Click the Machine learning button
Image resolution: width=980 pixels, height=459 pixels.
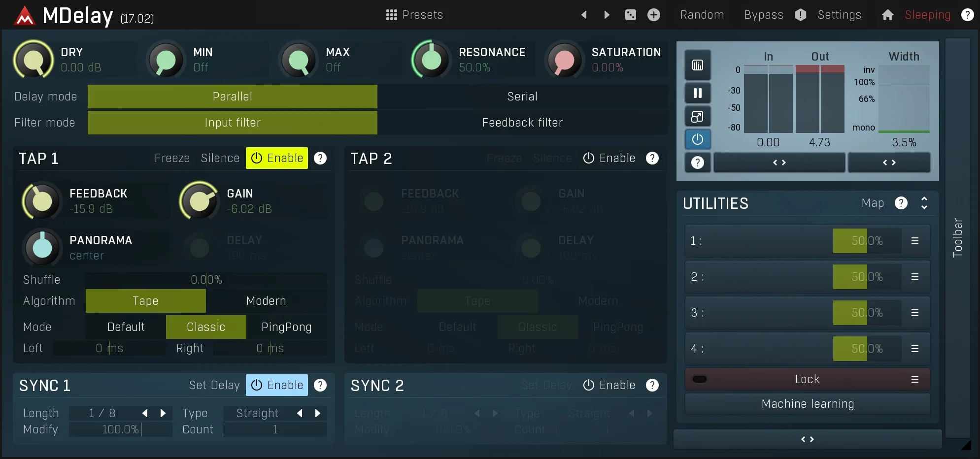click(808, 404)
